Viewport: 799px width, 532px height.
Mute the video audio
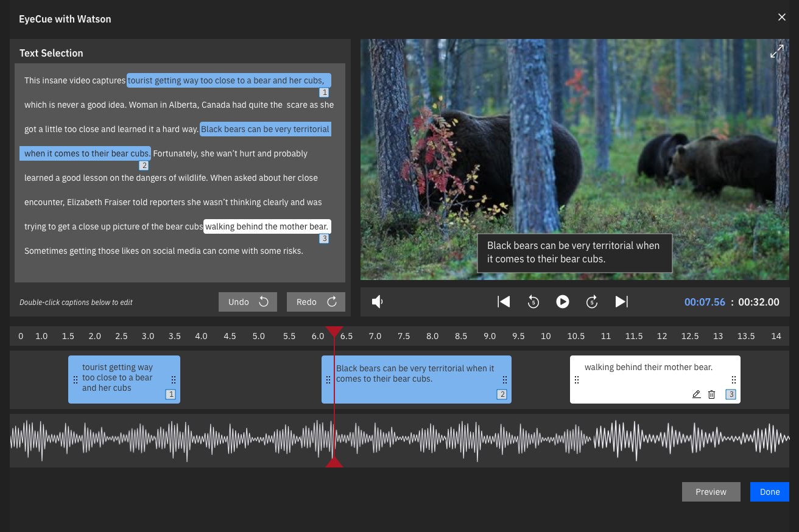378,302
